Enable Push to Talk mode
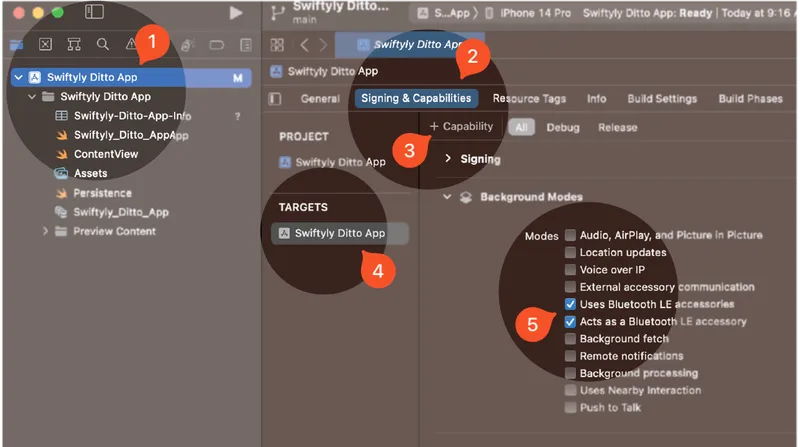This screenshot has height=447, width=800. (570, 407)
